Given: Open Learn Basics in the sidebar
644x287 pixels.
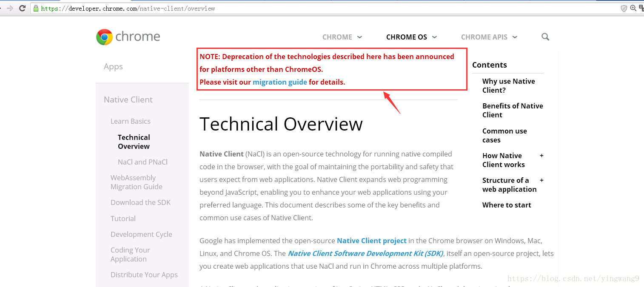Looking at the screenshot, I should point(131,121).
